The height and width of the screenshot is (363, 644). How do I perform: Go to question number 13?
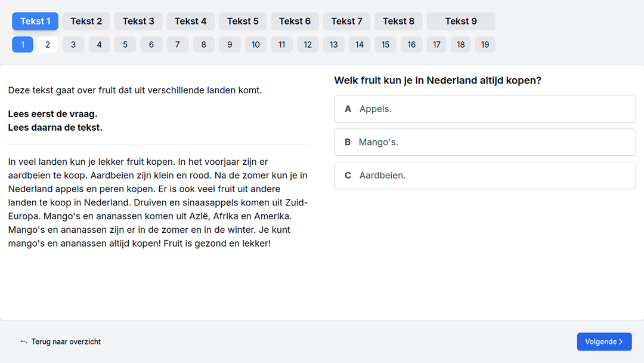click(x=333, y=45)
